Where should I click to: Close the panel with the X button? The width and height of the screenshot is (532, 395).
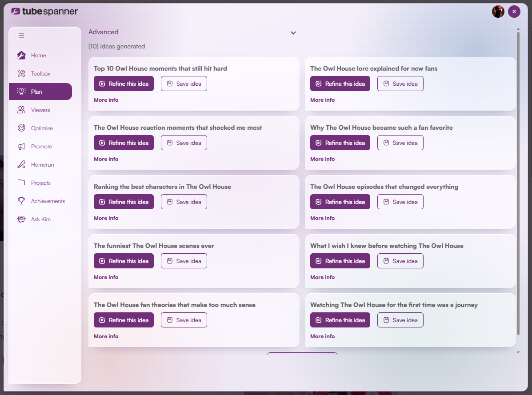[x=514, y=12]
